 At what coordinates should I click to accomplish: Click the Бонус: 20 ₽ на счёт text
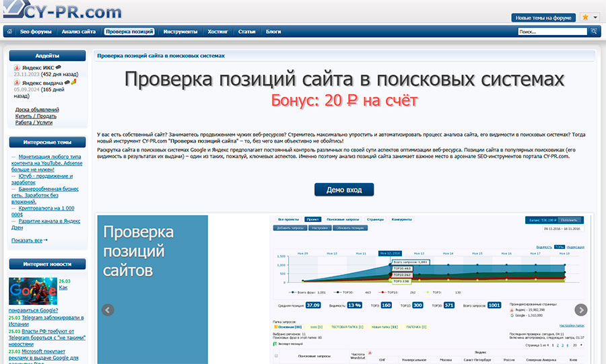pyautogui.click(x=344, y=100)
